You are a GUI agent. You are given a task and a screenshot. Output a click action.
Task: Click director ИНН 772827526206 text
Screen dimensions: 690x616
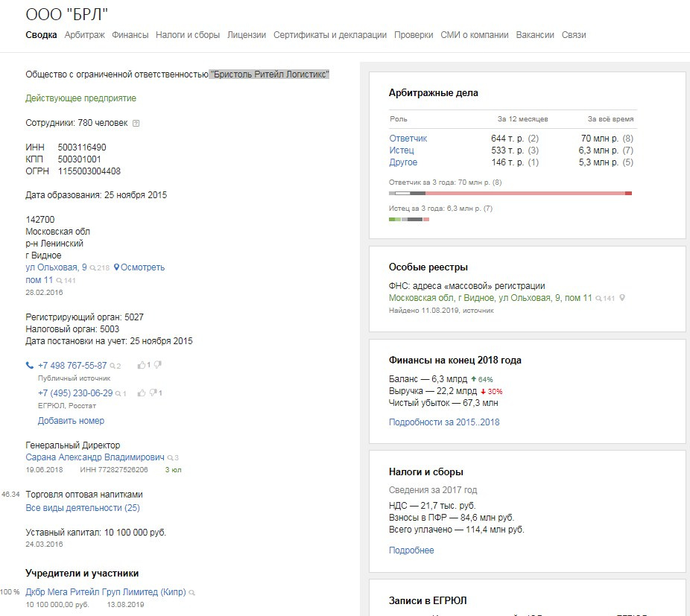tap(113, 470)
